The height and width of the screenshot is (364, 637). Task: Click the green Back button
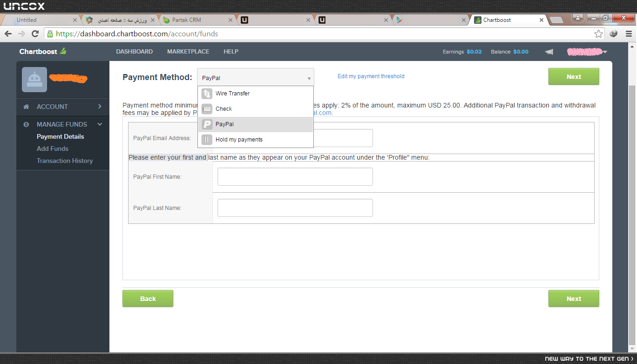point(148,299)
